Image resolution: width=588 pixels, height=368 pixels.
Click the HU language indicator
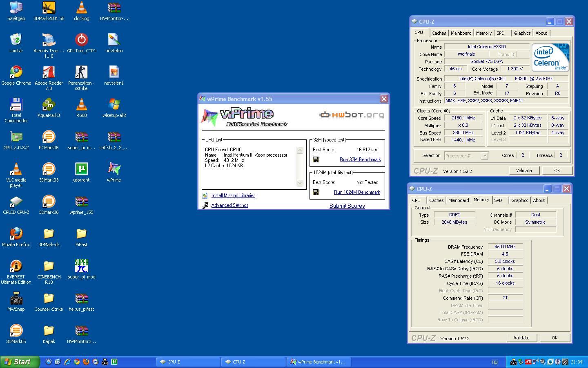494,362
